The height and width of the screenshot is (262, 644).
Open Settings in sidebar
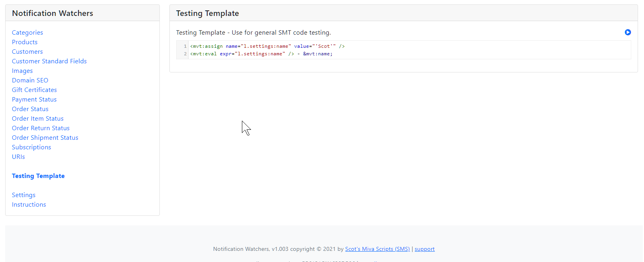click(24, 195)
